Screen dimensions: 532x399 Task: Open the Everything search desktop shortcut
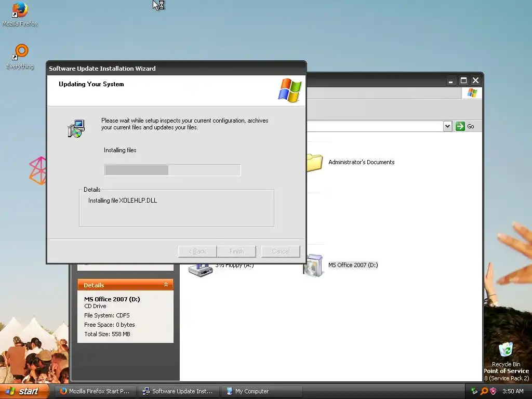click(x=20, y=57)
